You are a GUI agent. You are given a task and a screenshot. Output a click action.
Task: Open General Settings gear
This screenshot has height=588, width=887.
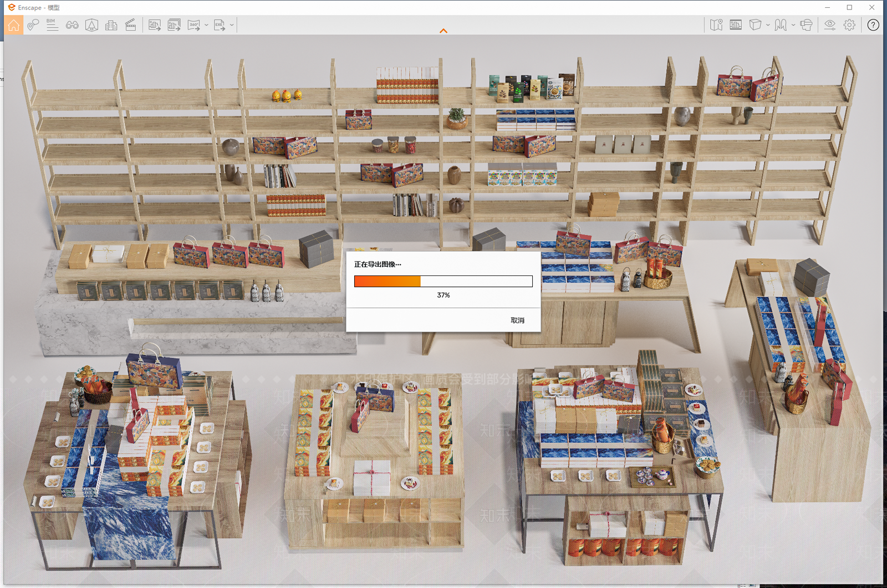pyautogui.click(x=849, y=25)
